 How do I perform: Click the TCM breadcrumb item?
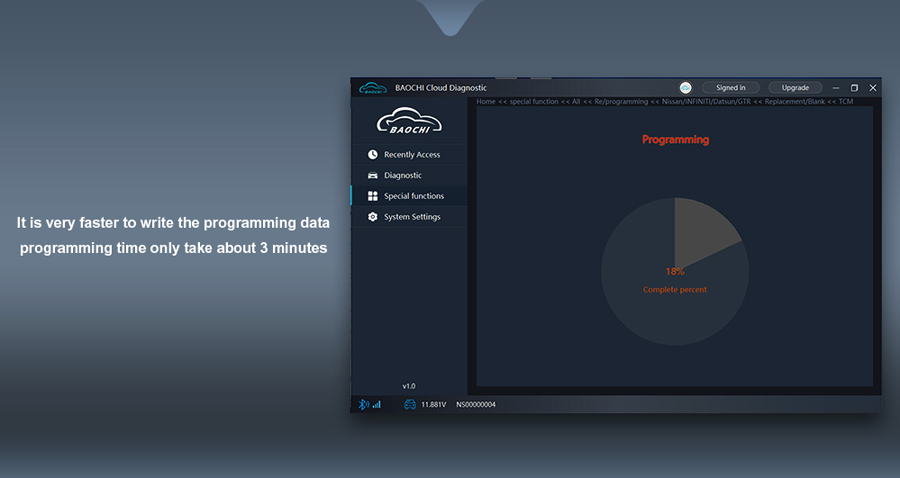pyautogui.click(x=845, y=102)
